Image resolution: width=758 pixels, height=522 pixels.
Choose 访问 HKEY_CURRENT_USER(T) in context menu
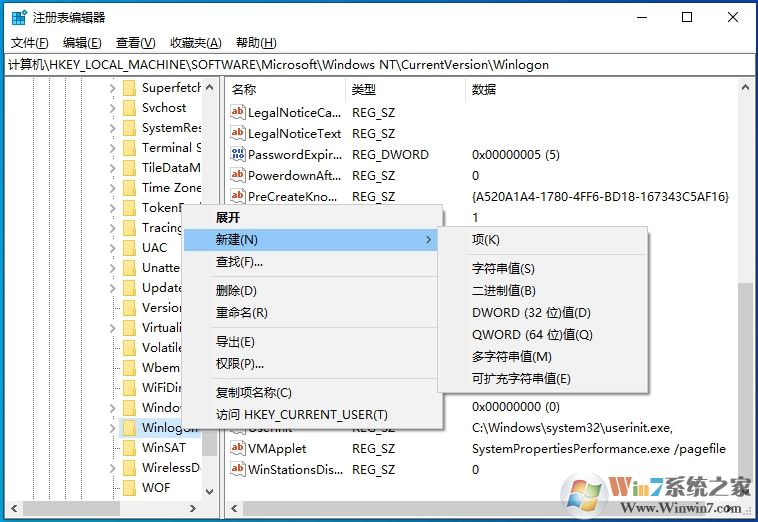(313, 415)
